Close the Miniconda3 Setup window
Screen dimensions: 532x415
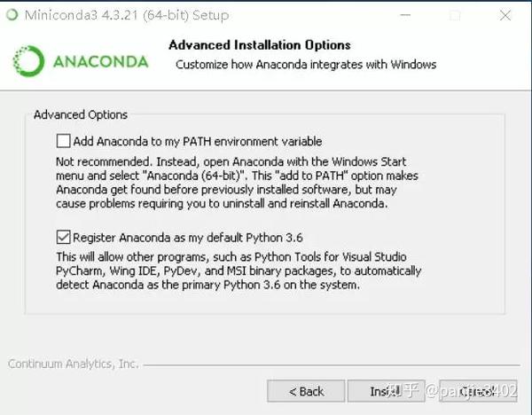[505, 15]
